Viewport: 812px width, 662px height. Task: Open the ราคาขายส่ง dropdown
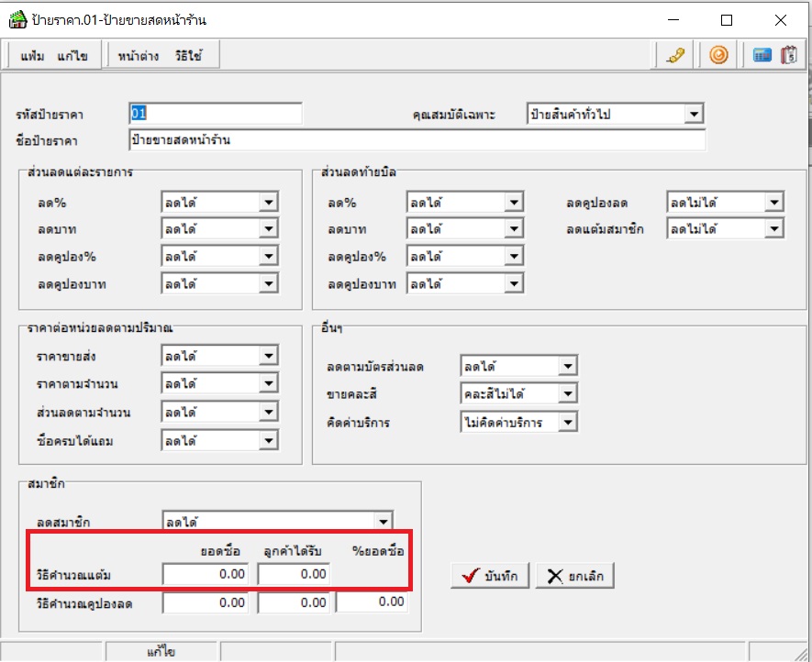(x=268, y=357)
